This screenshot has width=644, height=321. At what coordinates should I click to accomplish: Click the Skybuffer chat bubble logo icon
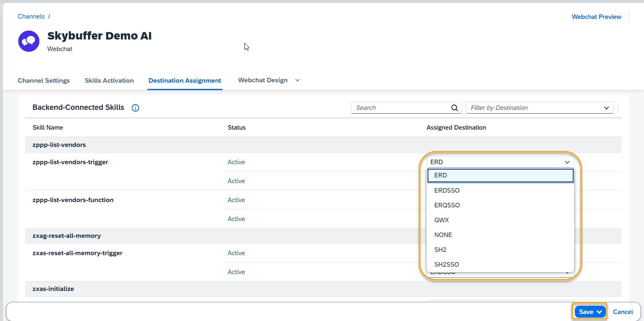click(29, 41)
